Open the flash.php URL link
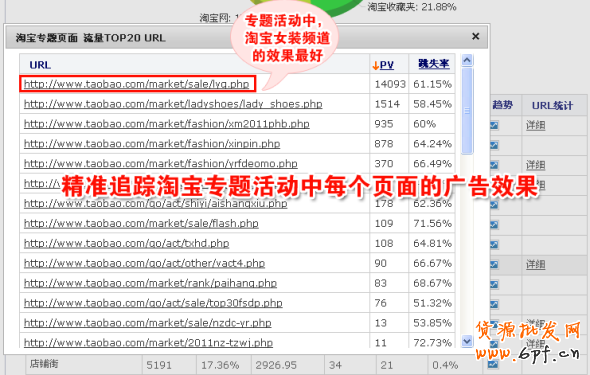The height and width of the screenshot is (375, 590). coord(141,223)
